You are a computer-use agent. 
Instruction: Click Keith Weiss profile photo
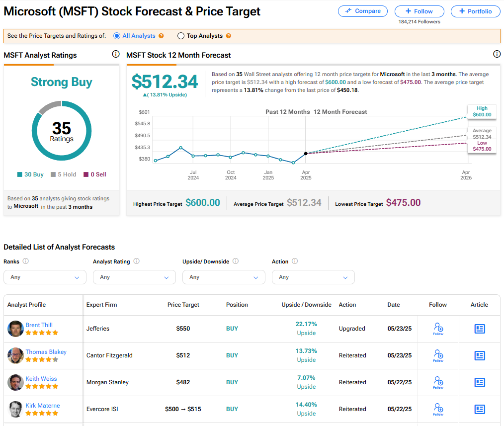coord(16,382)
